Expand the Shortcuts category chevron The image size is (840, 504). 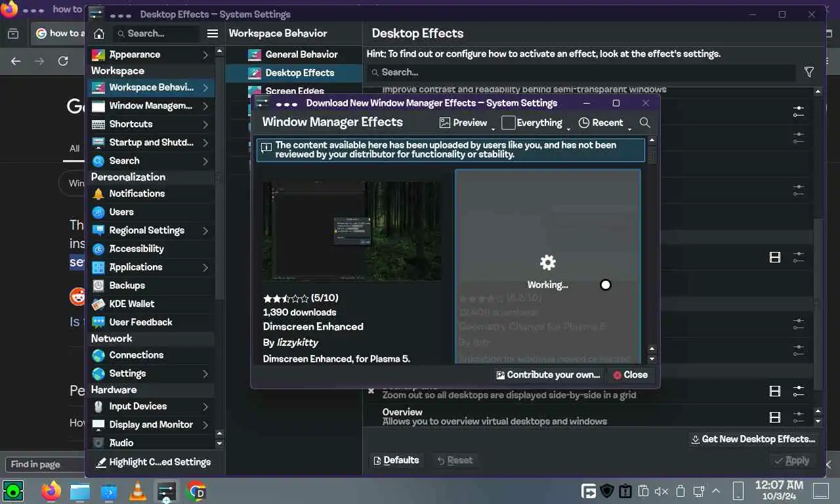[x=205, y=124]
